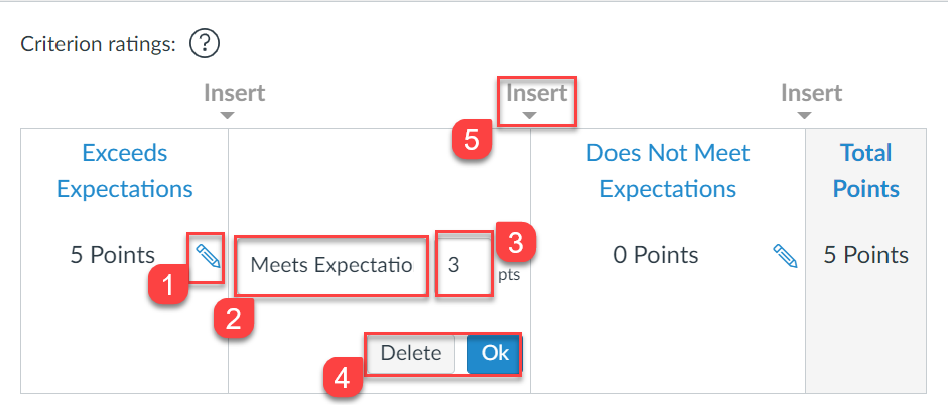Expand the Insert arrow beside Total Points column

tap(811, 100)
